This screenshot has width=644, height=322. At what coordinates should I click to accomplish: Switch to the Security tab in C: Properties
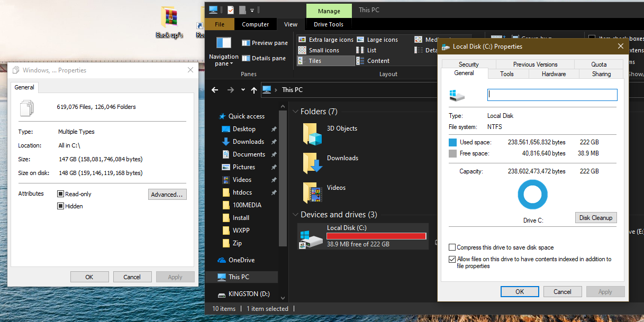pyautogui.click(x=469, y=65)
